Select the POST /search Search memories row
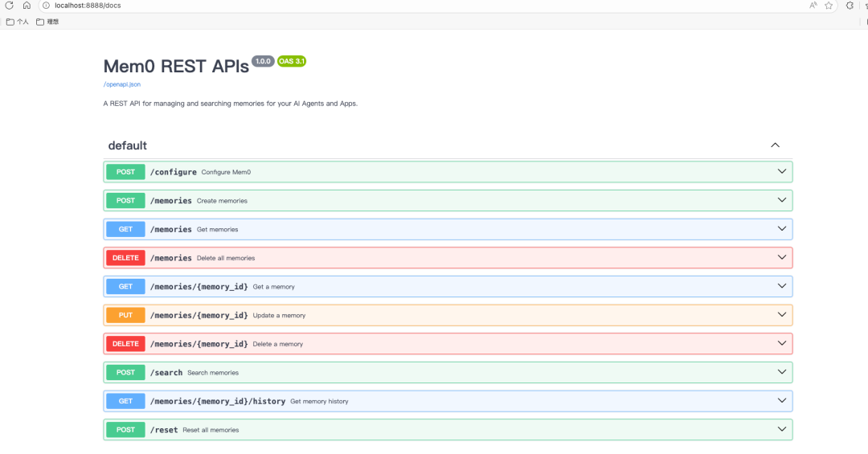868x454 pixels. pyautogui.click(x=448, y=373)
